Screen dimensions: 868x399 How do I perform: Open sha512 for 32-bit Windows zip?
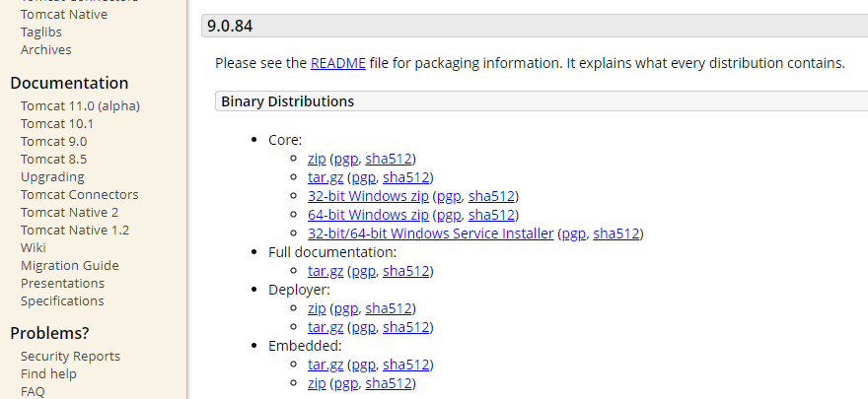491,196
